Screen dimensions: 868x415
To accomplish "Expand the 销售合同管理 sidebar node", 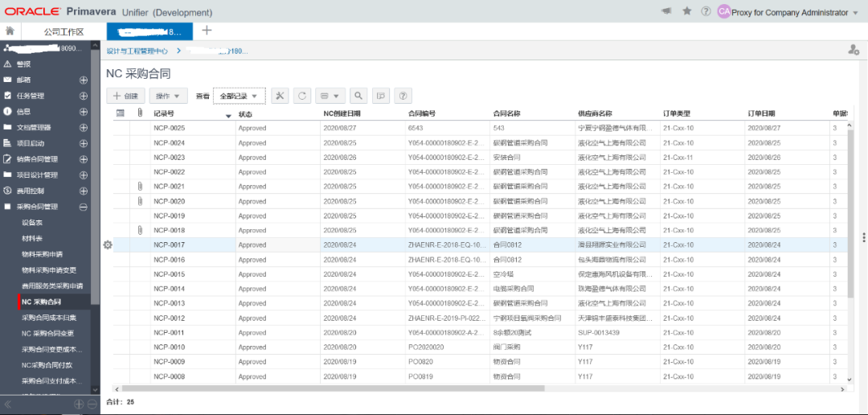I will pos(83,159).
